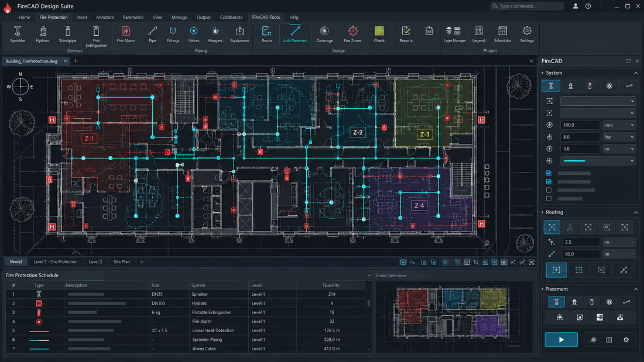The width and height of the screenshot is (644, 362).
Task: Start the Route design tool
Action: 266,35
